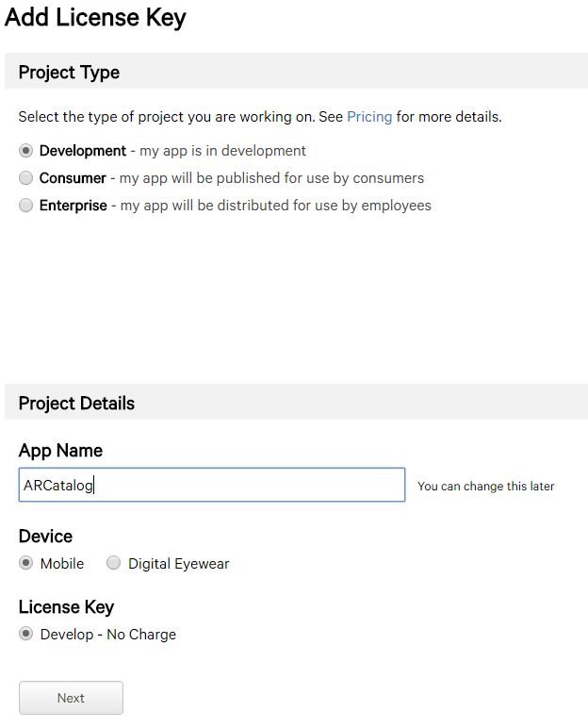Click the Add License Key page title

95,18
